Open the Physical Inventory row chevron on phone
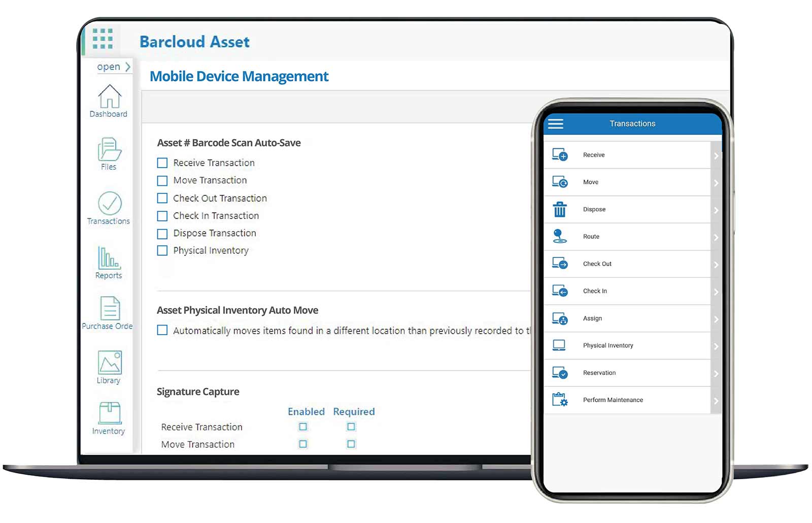The height and width of the screenshot is (523, 812). tap(716, 346)
